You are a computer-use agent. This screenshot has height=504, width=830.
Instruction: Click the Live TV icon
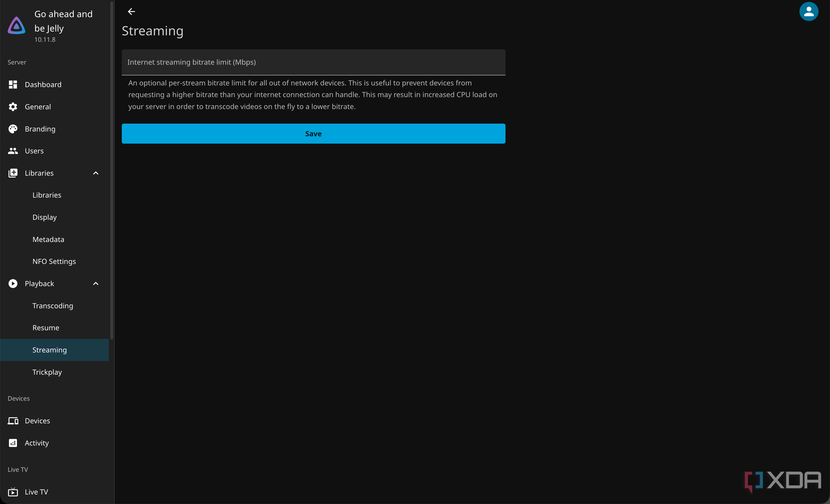13,492
